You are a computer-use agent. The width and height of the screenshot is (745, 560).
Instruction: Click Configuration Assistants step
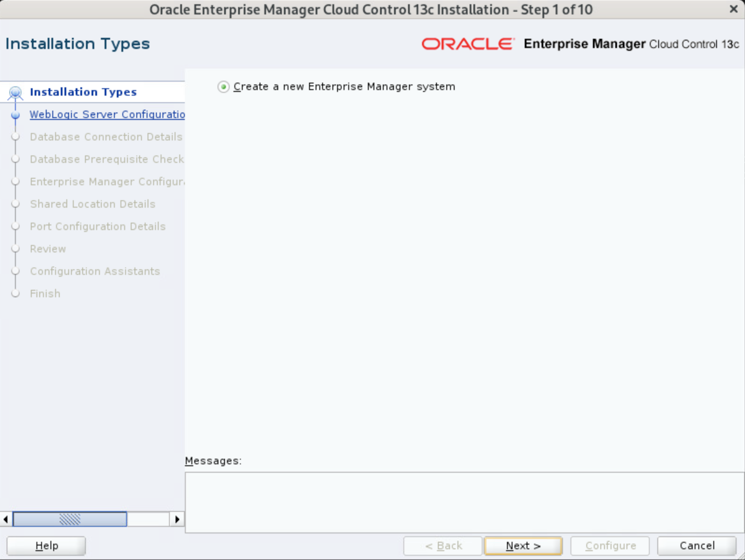tap(95, 271)
